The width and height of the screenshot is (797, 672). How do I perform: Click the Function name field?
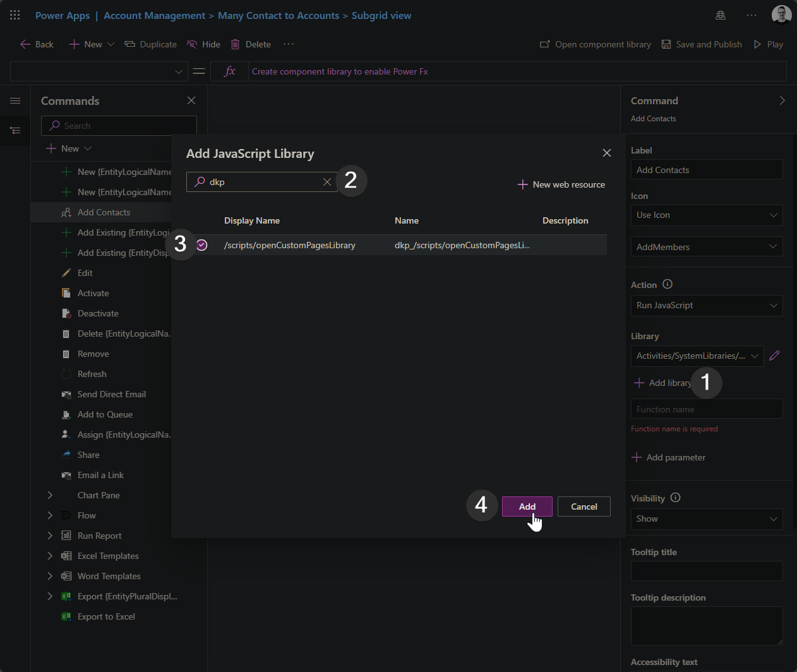tap(707, 409)
